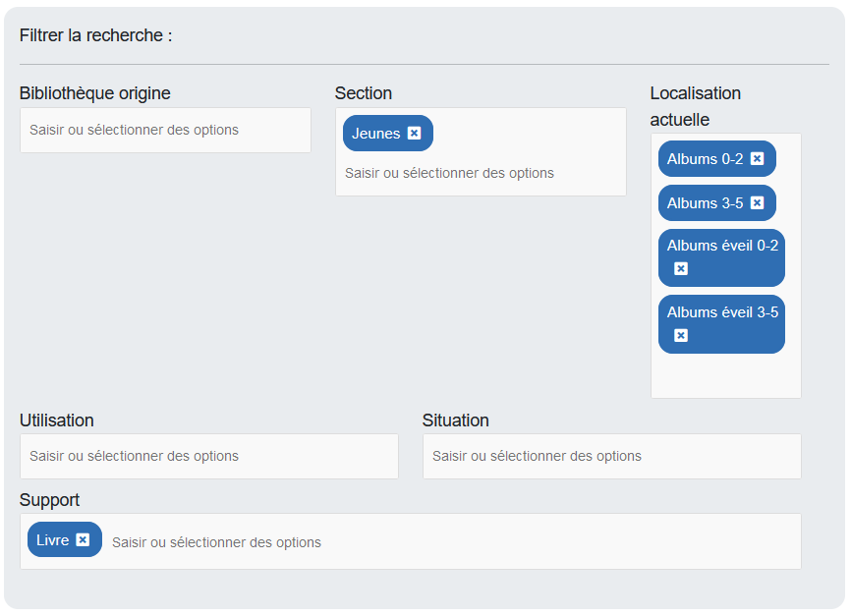Image resolution: width=851 pixels, height=616 pixels.
Task: Remove "Livre" from the Support filter
Action: pyautogui.click(x=83, y=539)
